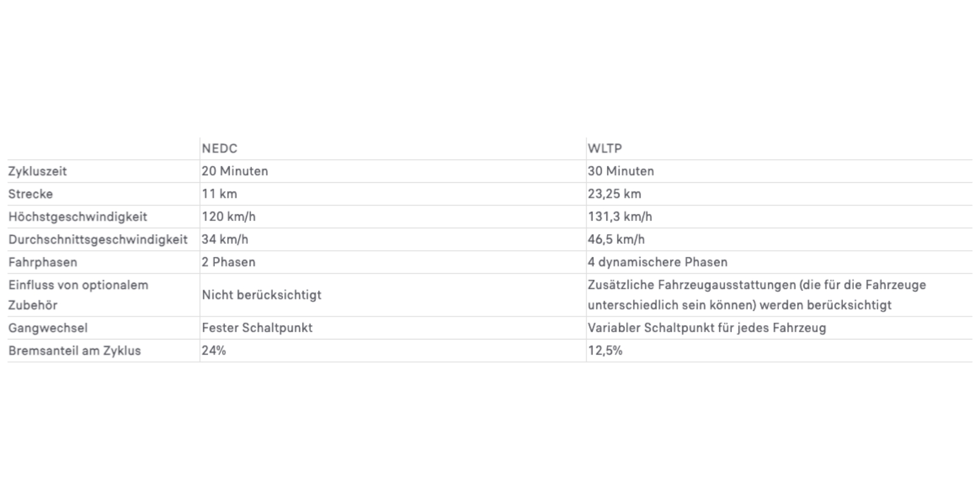The width and height of the screenshot is (980, 490).
Task: Click Einfluss von optionalem Zubehör label
Action: tap(78, 295)
